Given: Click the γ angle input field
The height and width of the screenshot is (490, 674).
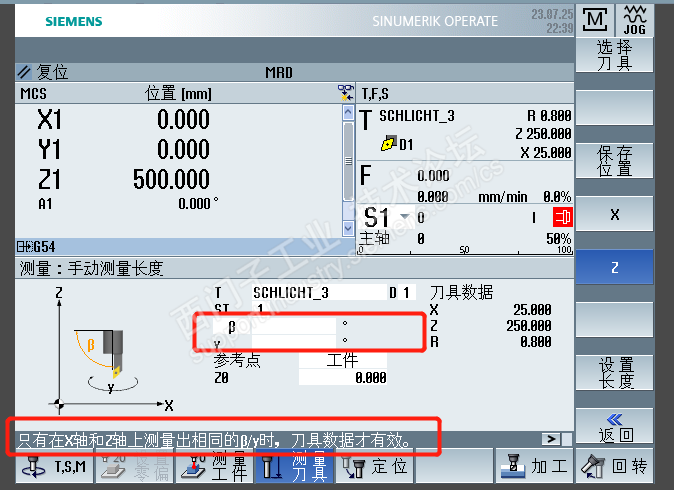Looking at the screenshot, I should (294, 342).
